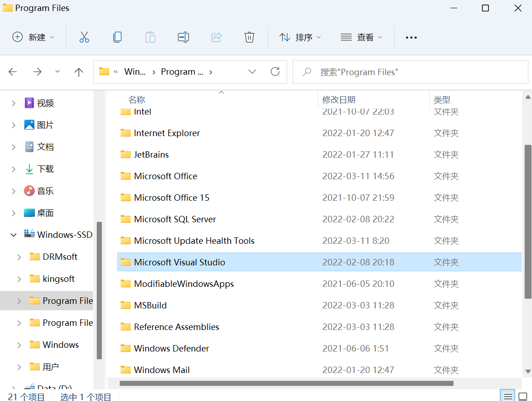Screen dimensions: 532x401
Task: Sort by Date modified (修改日期) column header
Action: (x=338, y=99)
